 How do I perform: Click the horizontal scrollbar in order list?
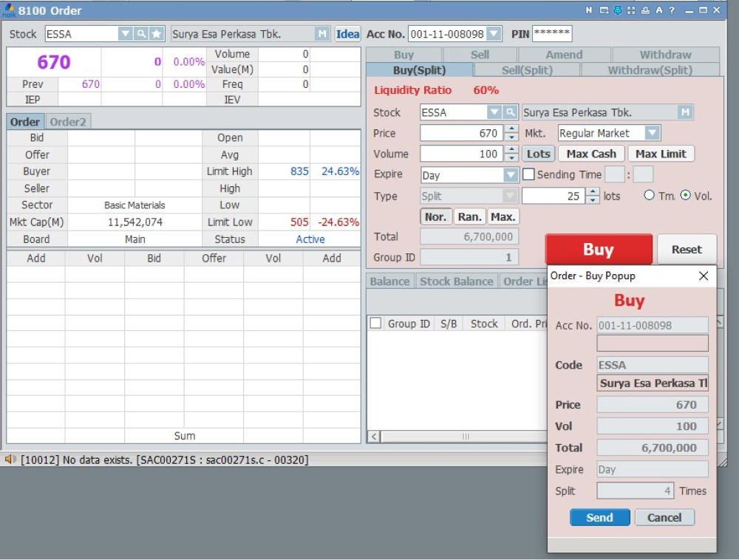[x=466, y=437]
